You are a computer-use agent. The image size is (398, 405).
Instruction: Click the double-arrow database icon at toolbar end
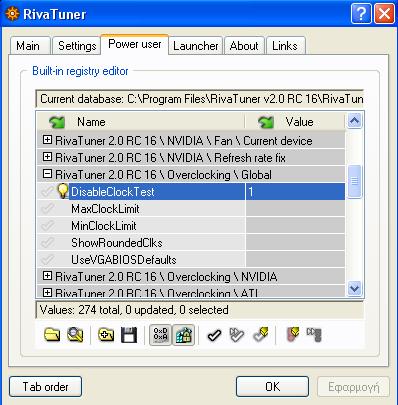pyautogui.click(x=314, y=335)
